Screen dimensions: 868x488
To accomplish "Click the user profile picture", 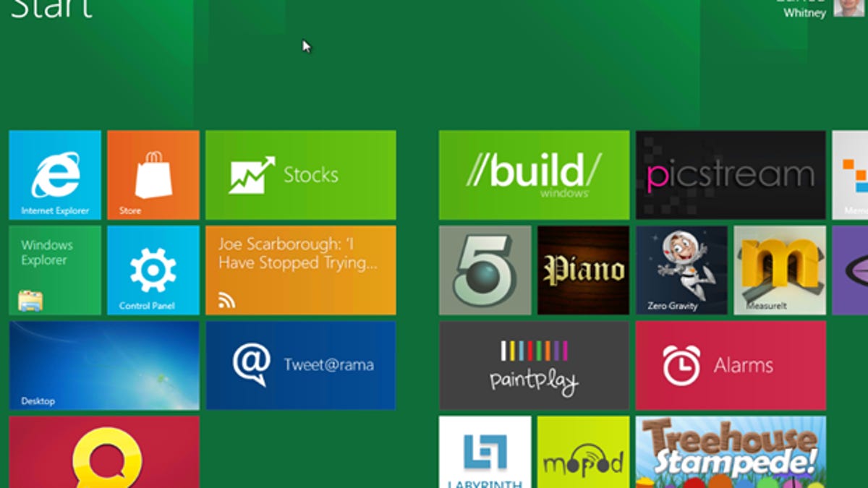I will click(848, 7).
